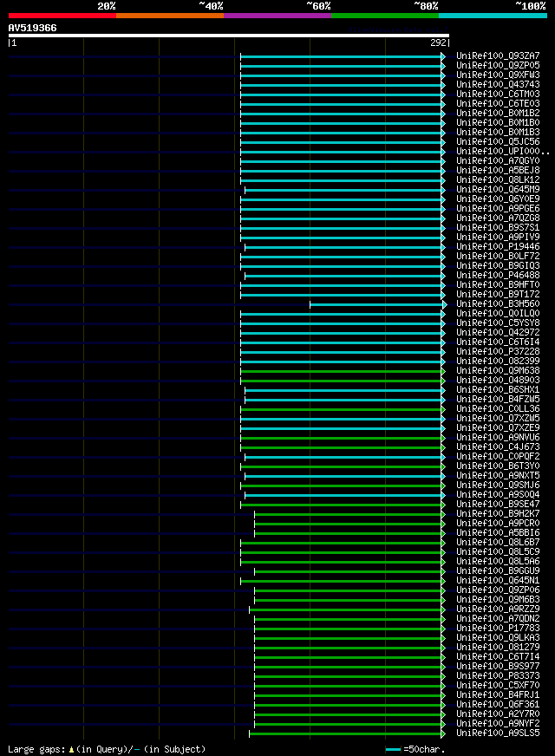555x756 pixels.
Task: Click the green alignment bar for Q9M638
Action: (x=343, y=371)
